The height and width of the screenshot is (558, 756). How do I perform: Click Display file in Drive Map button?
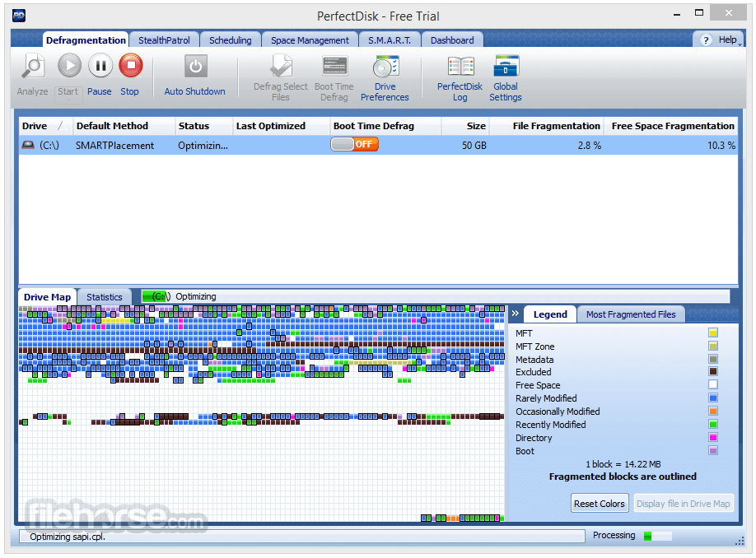(x=684, y=503)
